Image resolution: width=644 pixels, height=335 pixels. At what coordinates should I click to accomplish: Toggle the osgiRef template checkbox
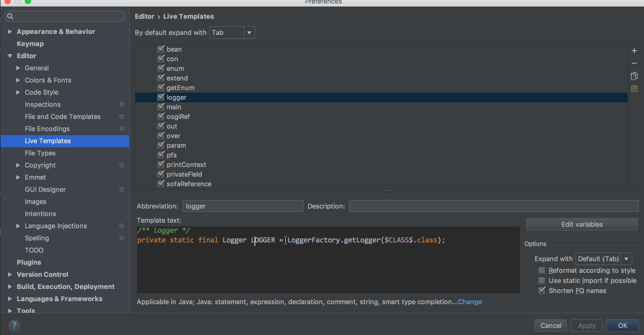(161, 116)
